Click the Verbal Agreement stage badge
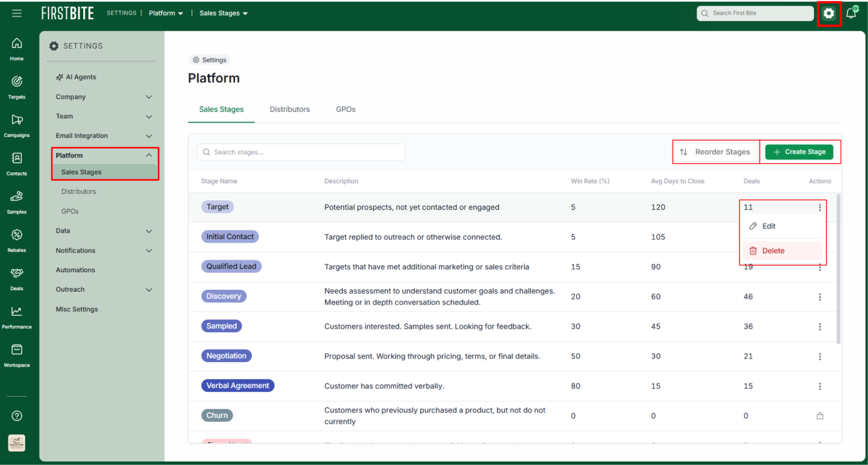 point(238,386)
